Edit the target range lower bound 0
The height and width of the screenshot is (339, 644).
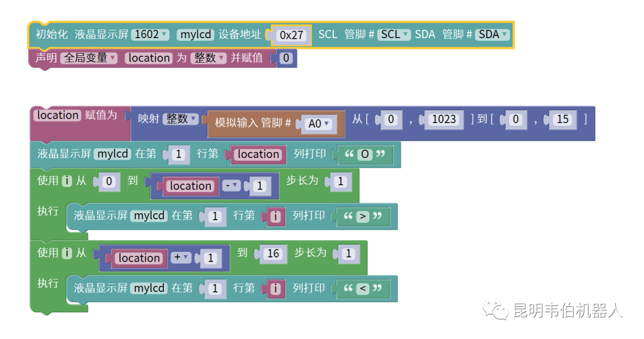(515, 119)
